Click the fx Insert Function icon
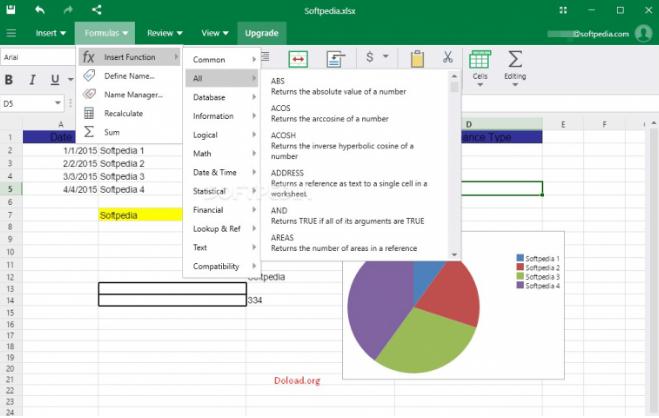The image size is (659, 418). point(88,57)
